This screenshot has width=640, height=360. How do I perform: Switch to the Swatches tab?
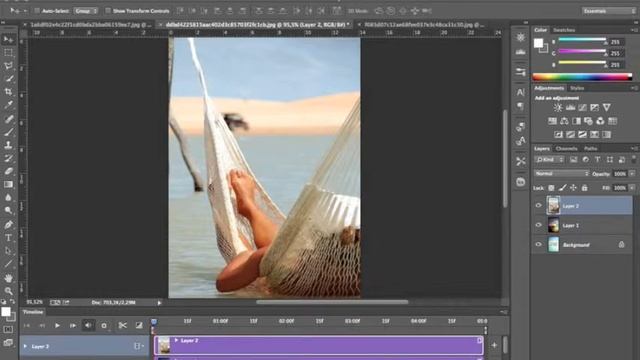564,30
